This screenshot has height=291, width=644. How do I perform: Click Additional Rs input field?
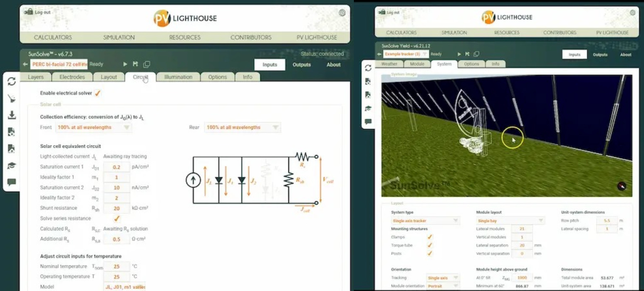[117, 239]
